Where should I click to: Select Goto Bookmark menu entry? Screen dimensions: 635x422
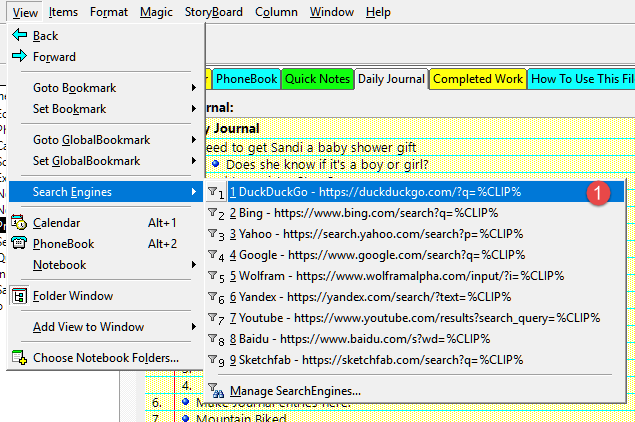pyautogui.click(x=106, y=87)
